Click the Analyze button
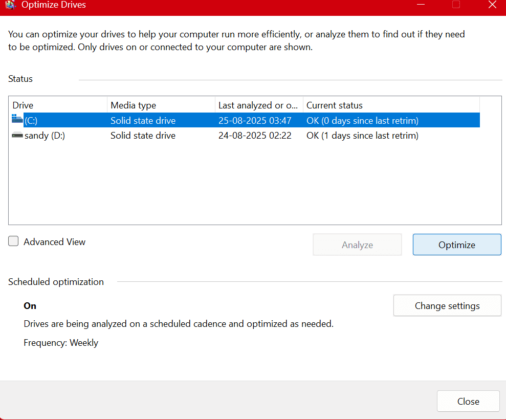This screenshot has height=420, width=506. tap(357, 245)
